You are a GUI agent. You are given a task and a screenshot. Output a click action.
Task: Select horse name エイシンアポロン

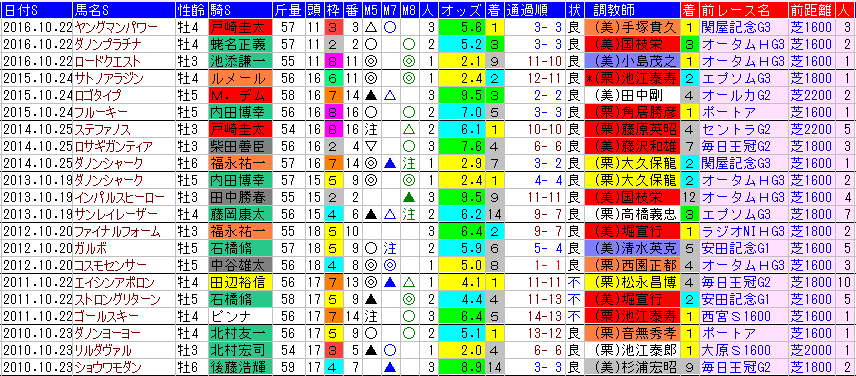114,283
